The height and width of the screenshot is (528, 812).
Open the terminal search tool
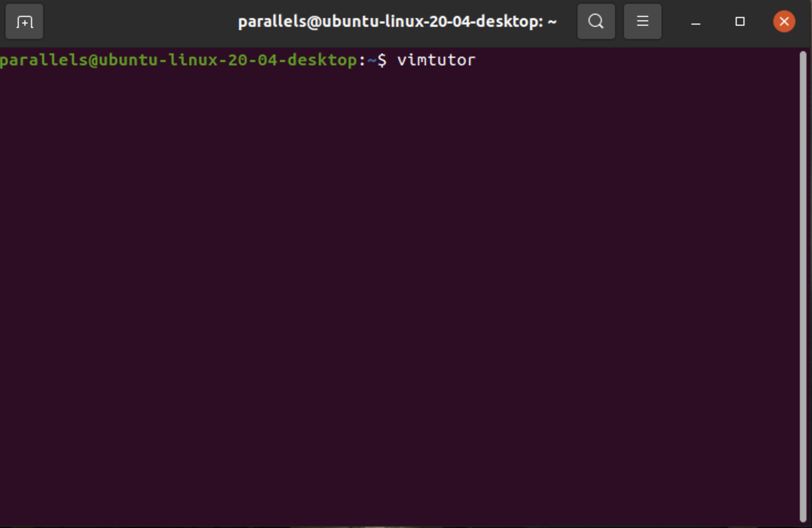click(596, 22)
